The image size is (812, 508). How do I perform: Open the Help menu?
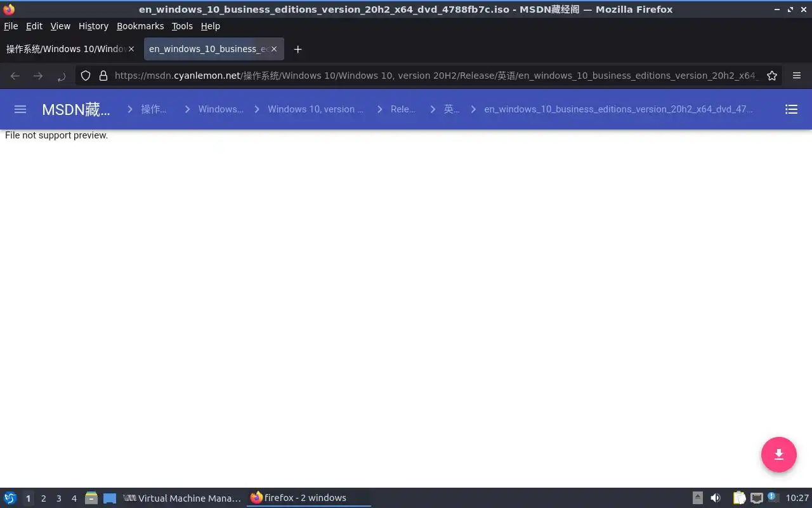pyautogui.click(x=210, y=26)
